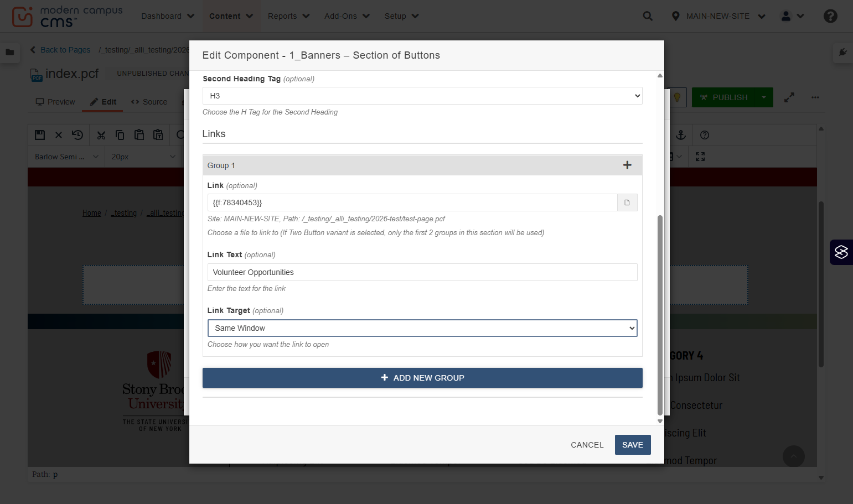Screen dimensions: 853x504
Task: Click the X exit-without-saving toolbar icon
Action: point(59,135)
